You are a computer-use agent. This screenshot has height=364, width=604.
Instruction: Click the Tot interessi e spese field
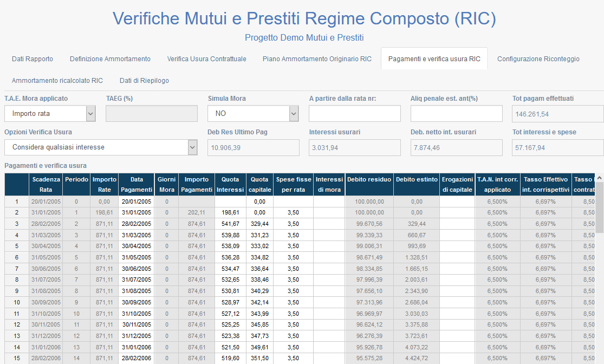click(x=558, y=147)
